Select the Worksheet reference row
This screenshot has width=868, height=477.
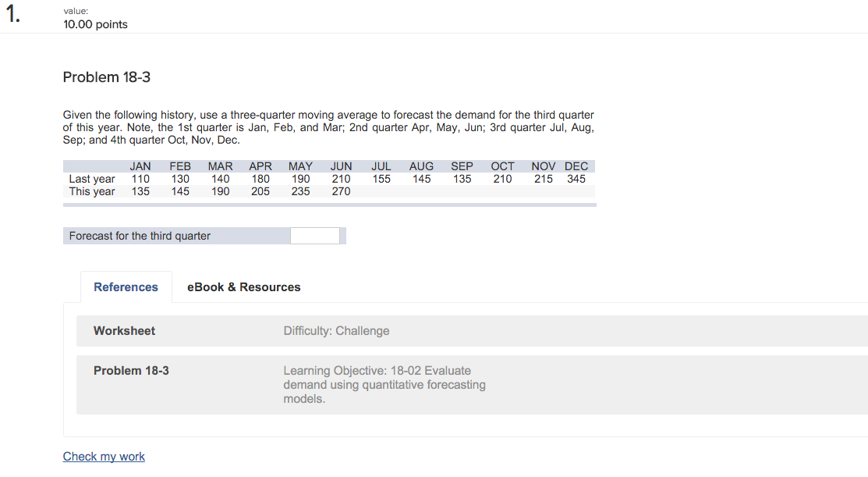(472, 331)
